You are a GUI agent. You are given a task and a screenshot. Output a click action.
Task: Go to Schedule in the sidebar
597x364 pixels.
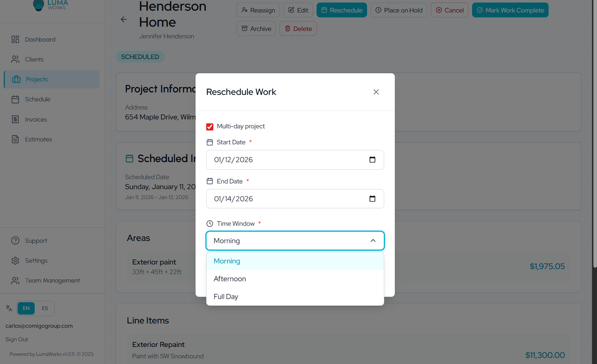[x=38, y=99]
